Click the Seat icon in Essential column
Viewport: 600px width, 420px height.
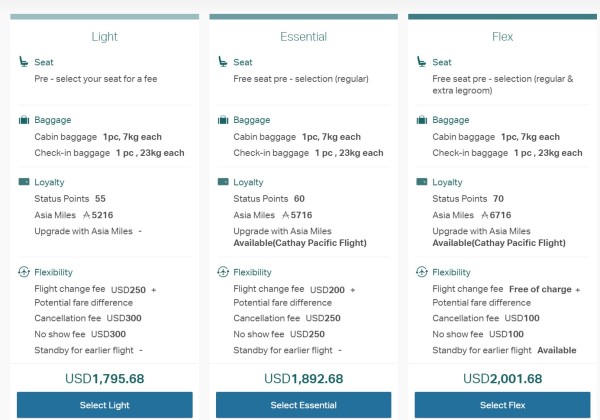(x=223, y=62)
